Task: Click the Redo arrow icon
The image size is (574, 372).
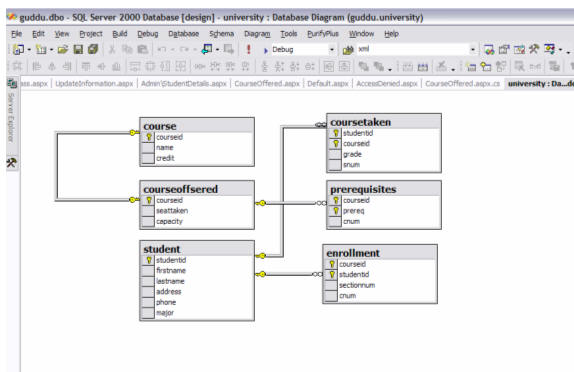Action: coord(184,49)
